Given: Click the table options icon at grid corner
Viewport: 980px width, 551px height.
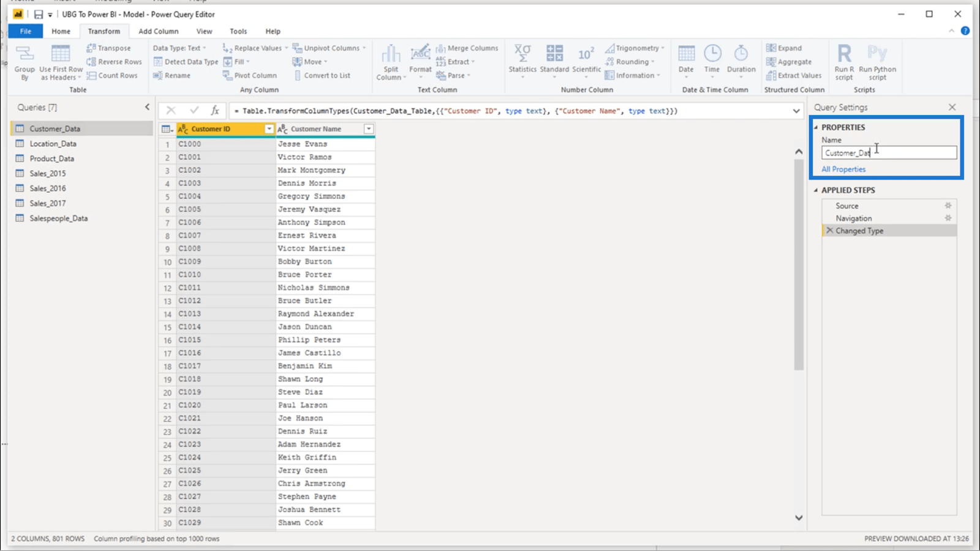Looking at the screenshot, I should tap(166, 129).
